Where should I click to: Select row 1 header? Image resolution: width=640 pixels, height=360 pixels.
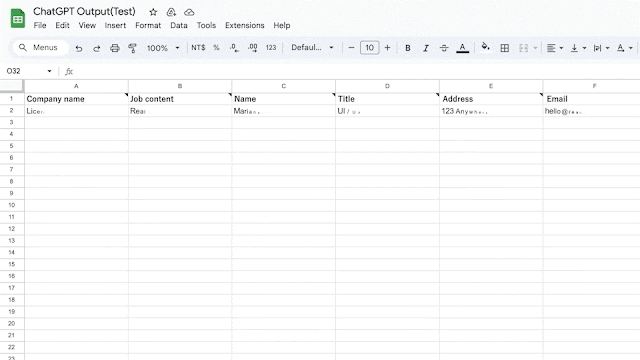click(x=12, y=99)
